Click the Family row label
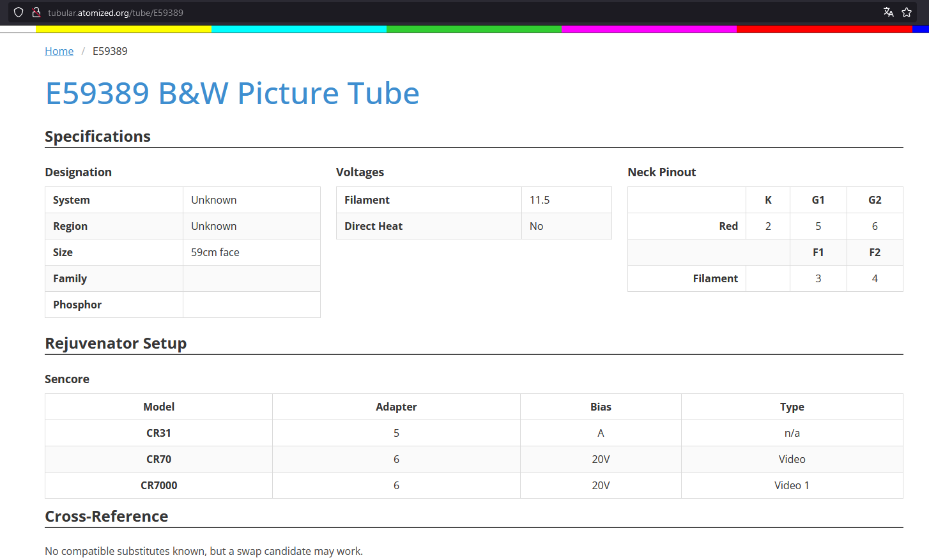This screenshot has width=929, height=560. coord(70,278)
